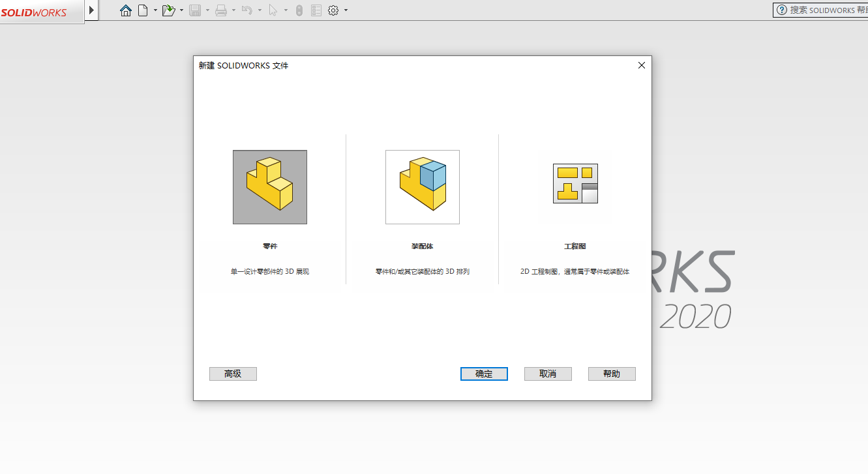Expand the Open file dropdown arrow
The image size is (868, 474).
point(181,10)
